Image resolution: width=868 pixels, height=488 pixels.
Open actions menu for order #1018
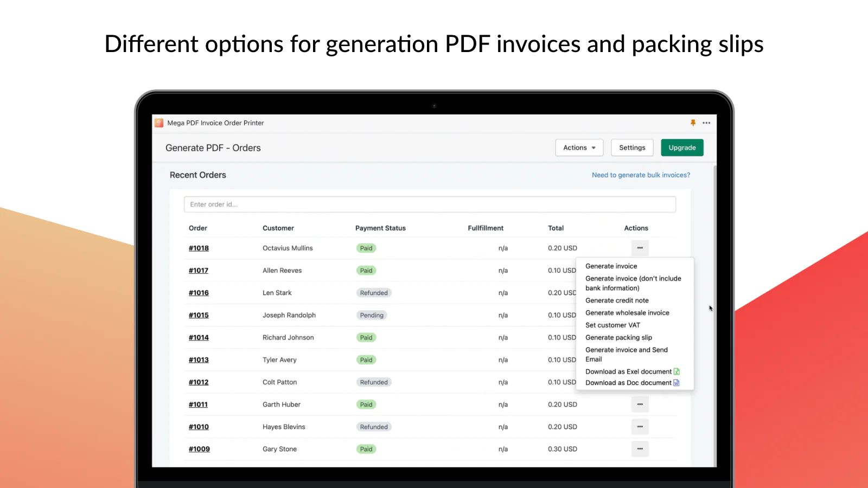[x=640, y=248]
